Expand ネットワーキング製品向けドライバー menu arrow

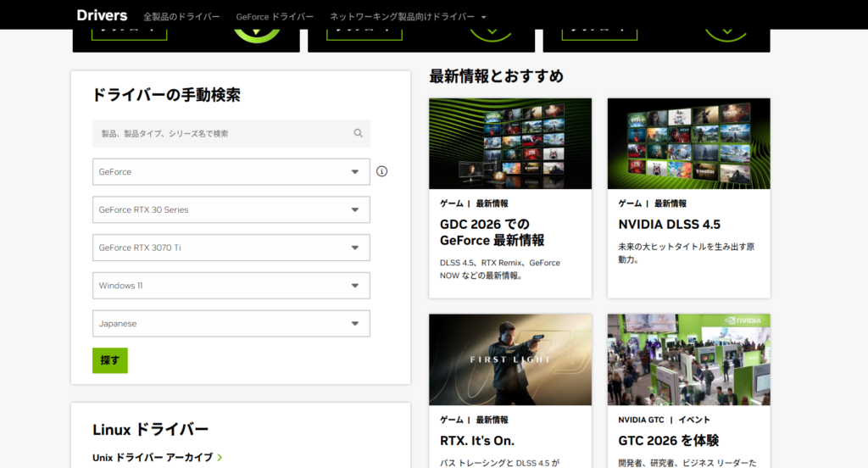pos(484,17)
